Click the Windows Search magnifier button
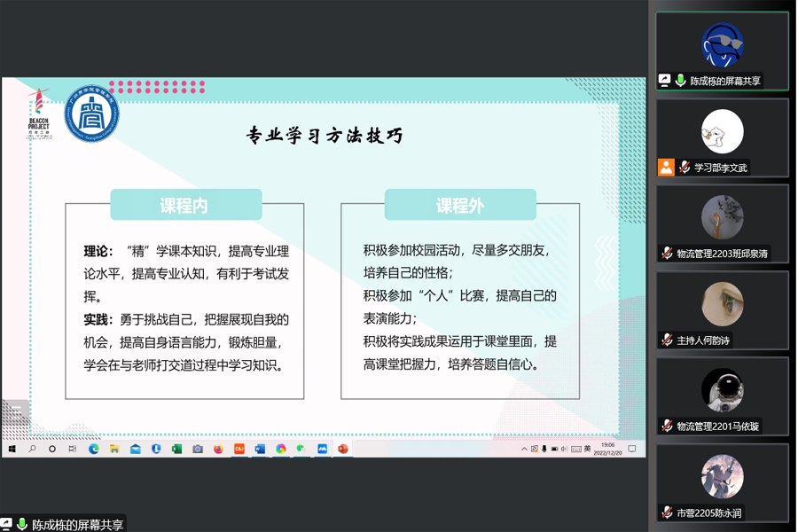798x532 pixels. (32, 449)
